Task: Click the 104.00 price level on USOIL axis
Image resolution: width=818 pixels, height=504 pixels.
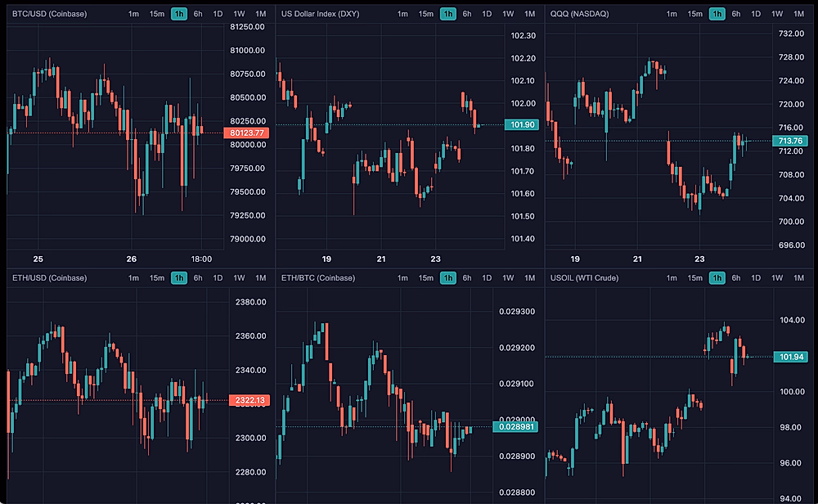Action: click(x=792, y=320)
